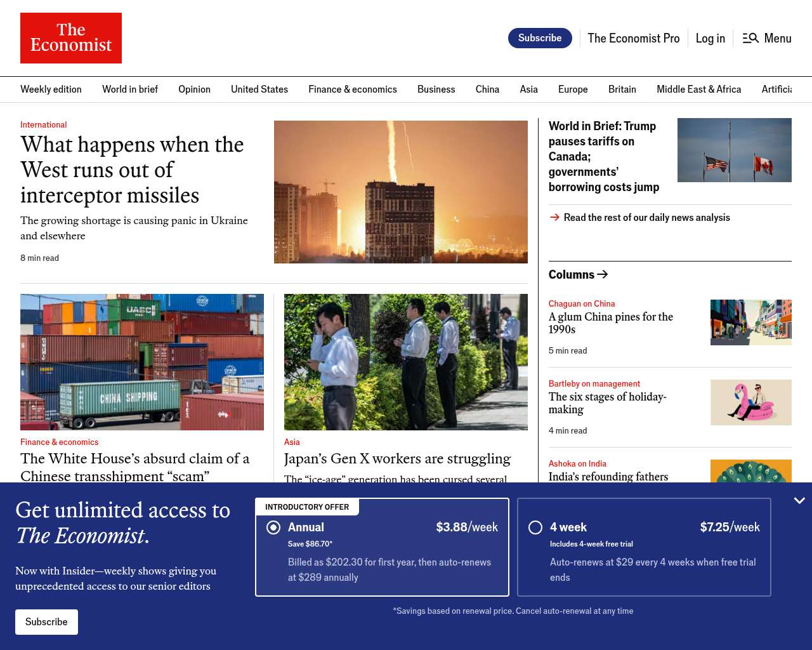Viewport: 812px width, 650px height.
Task: Click the Finance & economics label under the container photo
Action: click(60, 442)
